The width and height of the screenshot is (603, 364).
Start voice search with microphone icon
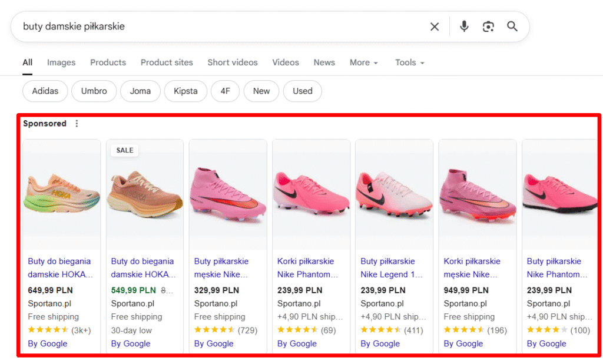pos(464,27)
